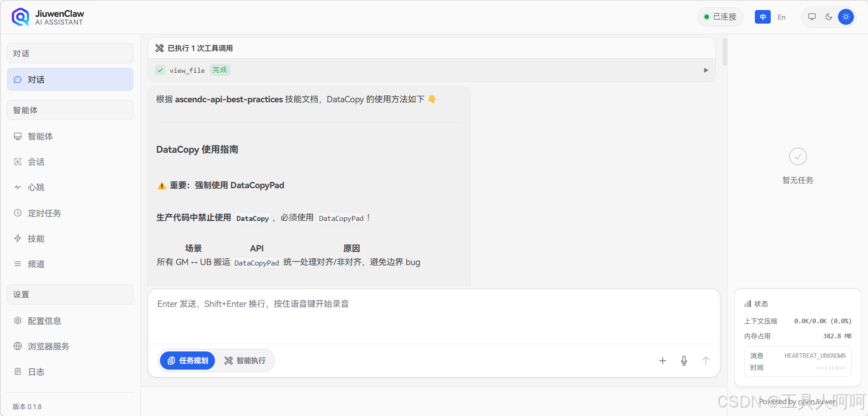Click the tools icon in tool call header
The height and width of the screenshot is (416, 868).
(x=160, y=48)
